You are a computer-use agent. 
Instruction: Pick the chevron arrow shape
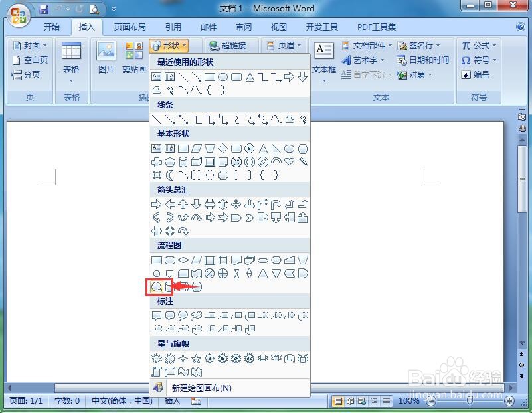[x=249, y=218]
